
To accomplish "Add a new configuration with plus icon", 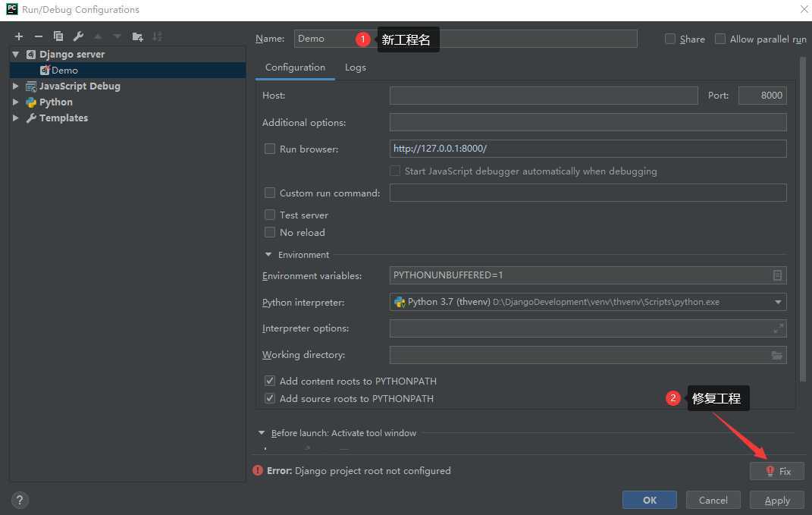I will pos(19,36).
